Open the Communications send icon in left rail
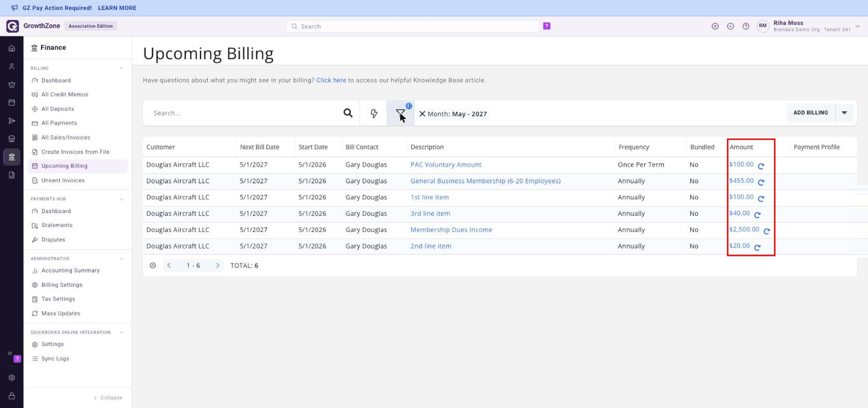The width and height of the screenshot is (868, 408). [12, 121]
